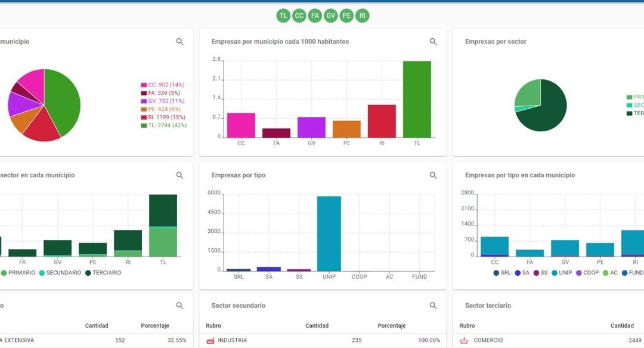Toggle the PE municipality filter chip
Screen dimensions: 644x348
coord(346,16)
